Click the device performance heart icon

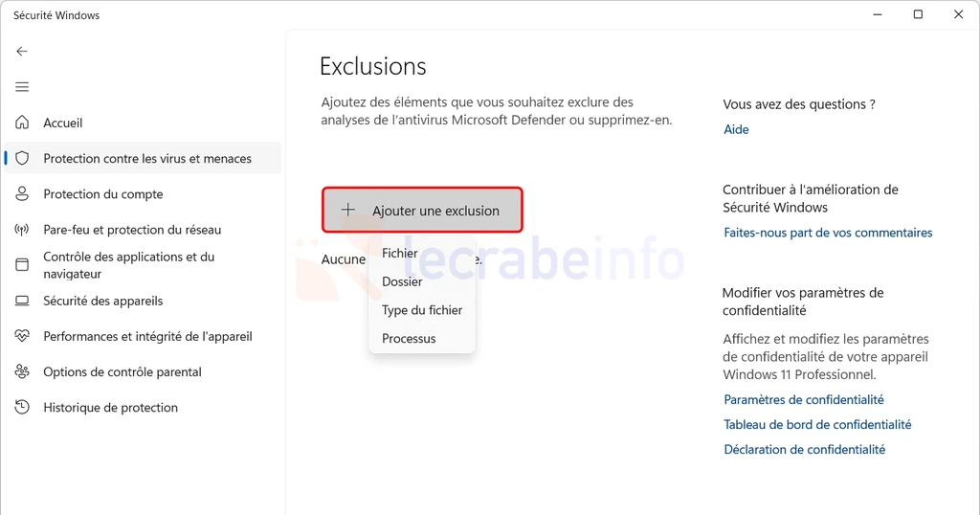(22, 336)
